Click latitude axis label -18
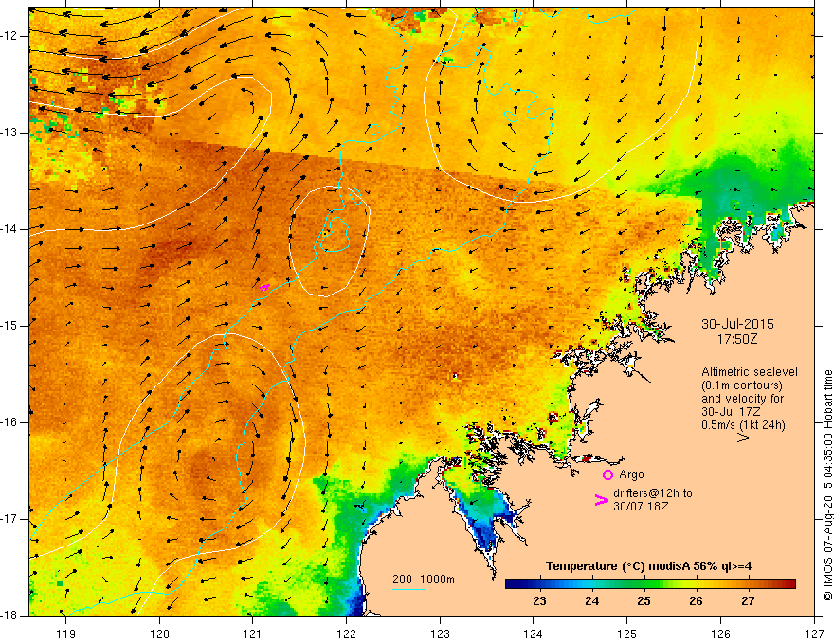The image size is (834, 644). (x=9, y=616)
